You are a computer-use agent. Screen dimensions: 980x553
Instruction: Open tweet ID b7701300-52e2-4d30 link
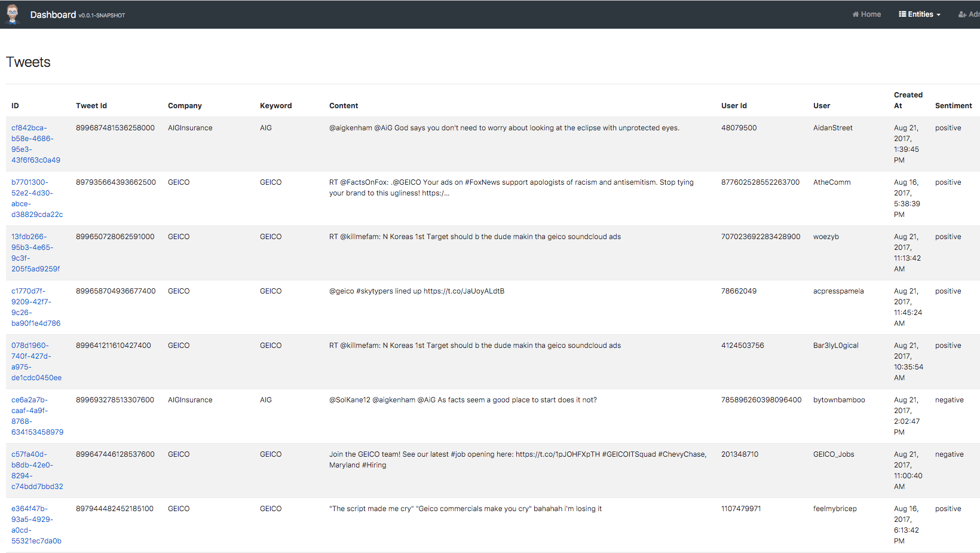pyautogui.click(x=37, y=198)
